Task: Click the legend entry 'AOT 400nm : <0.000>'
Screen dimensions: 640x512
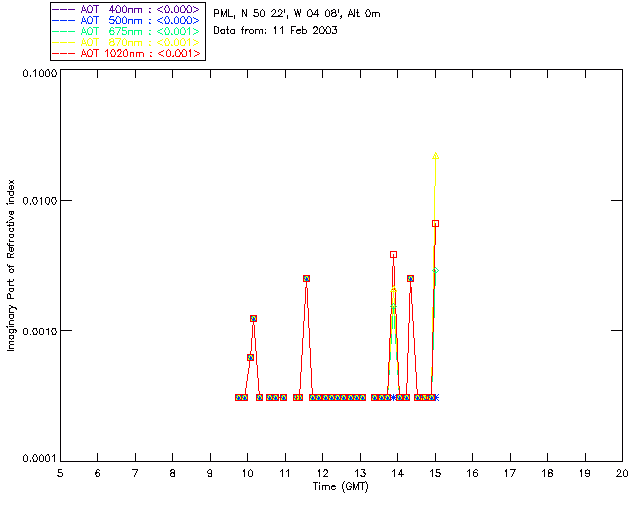Action: [x=128, y=9]
